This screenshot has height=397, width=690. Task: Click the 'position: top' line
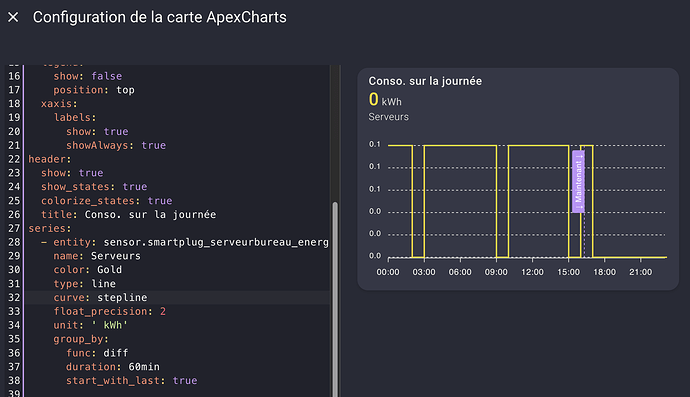point(94,90)
